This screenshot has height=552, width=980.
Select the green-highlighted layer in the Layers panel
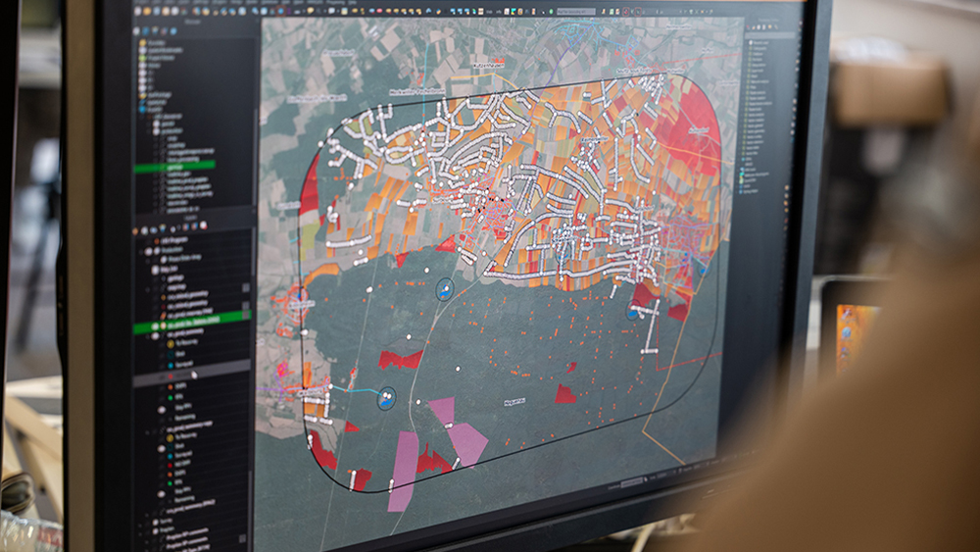[x=192, y=322]
